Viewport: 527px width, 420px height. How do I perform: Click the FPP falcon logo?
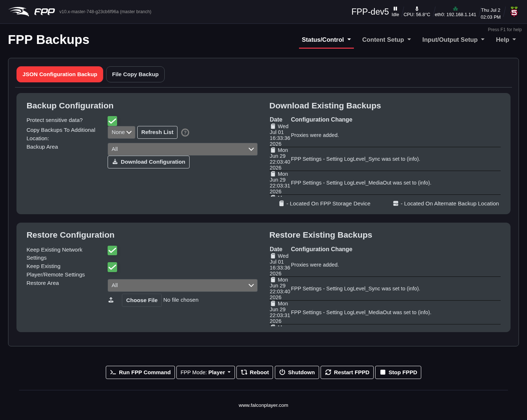31,12
